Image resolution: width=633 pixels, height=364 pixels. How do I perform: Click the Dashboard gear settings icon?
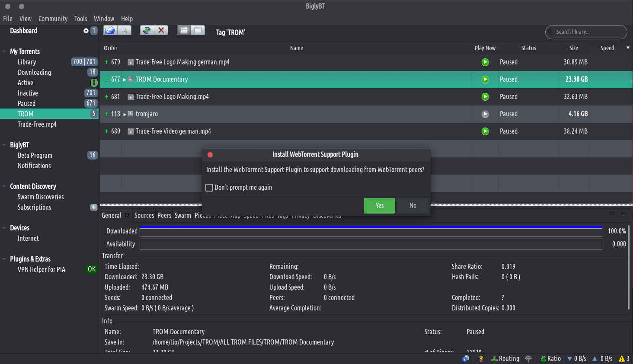click(86, 31)
